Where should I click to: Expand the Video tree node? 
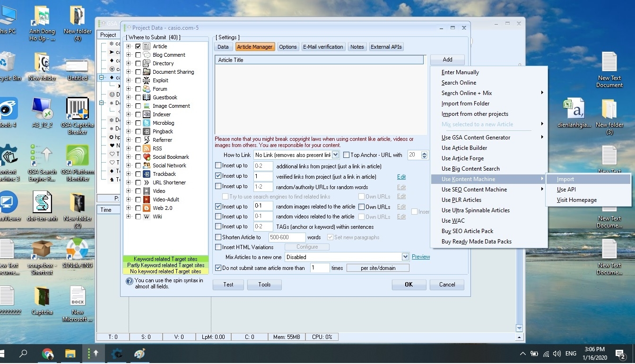pos(129,191)
